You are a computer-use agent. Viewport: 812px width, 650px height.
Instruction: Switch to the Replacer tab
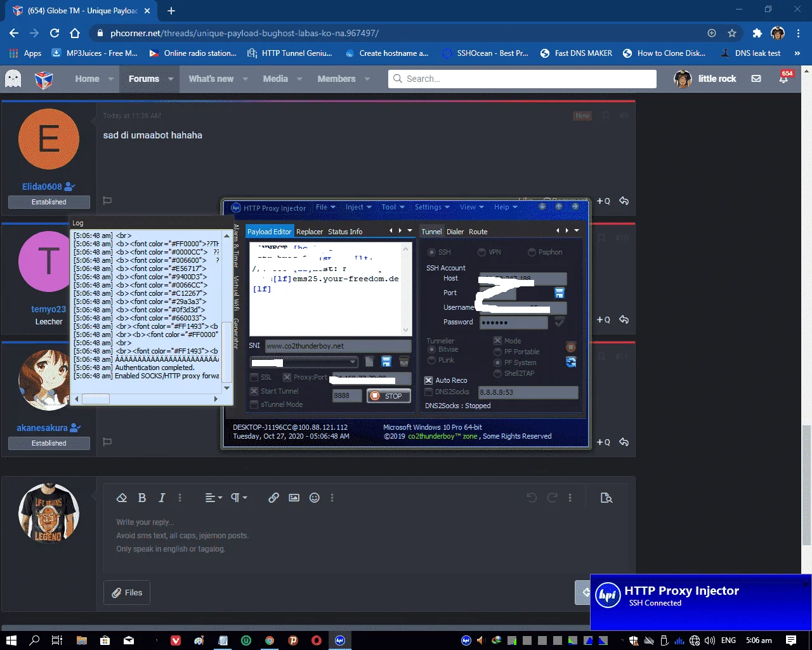[x=310, y=232]
